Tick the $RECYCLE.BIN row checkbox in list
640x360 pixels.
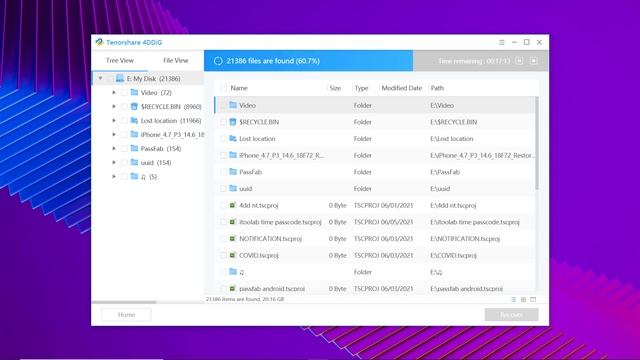[x=223, y=122]
